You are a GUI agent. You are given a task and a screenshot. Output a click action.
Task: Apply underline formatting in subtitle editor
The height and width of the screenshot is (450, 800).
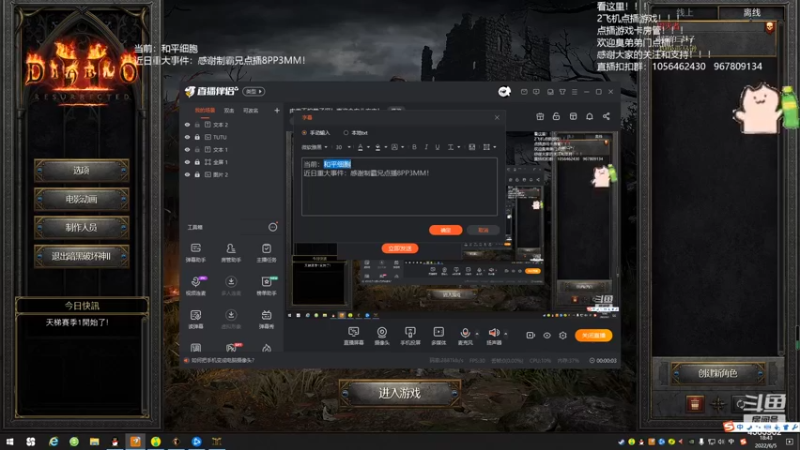tap(437, 147)
